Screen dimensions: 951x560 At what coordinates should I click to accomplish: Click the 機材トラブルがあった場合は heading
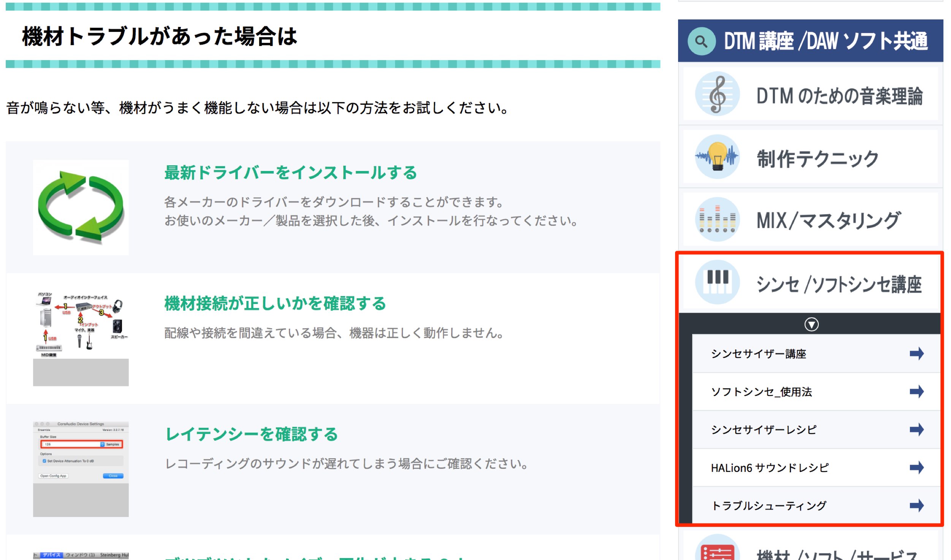click(160, 36)
